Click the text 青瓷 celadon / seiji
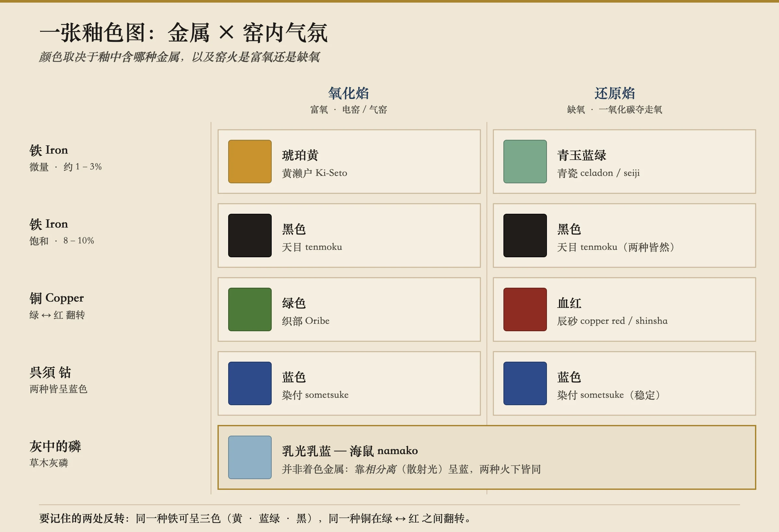This screenshot has height=532, width=779. click(x=598, y=173)
